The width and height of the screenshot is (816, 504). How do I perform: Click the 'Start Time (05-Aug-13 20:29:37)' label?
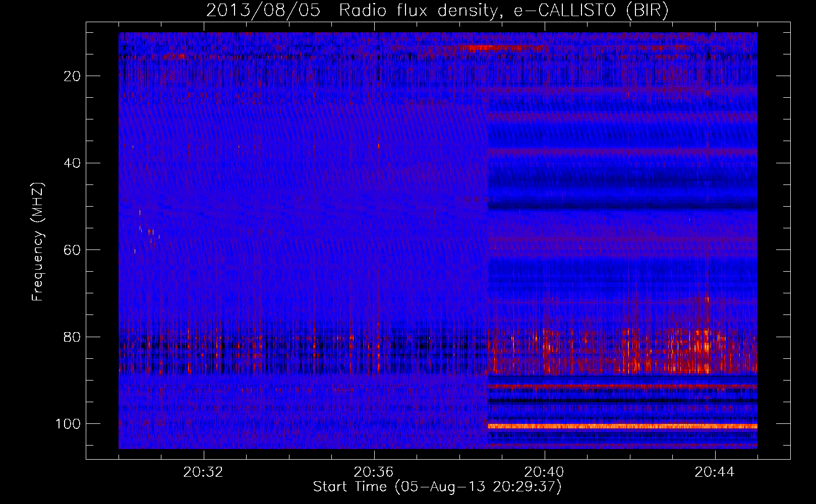click(x=437, y=487)
